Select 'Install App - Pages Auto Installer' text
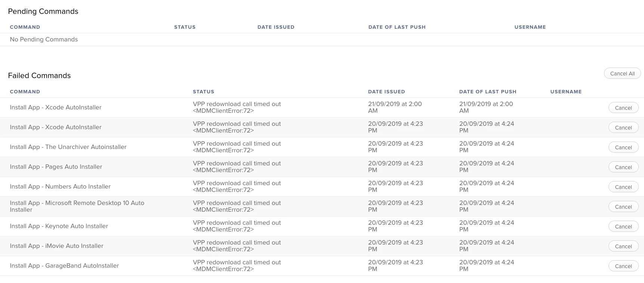644x283 pixels. click(x=56, y=167)
